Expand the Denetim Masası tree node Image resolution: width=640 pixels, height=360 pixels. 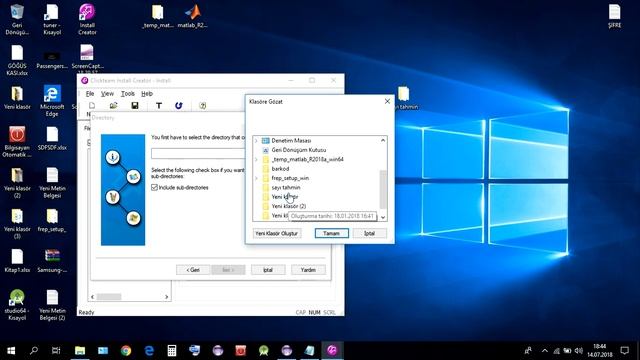[x=256, y=141]
